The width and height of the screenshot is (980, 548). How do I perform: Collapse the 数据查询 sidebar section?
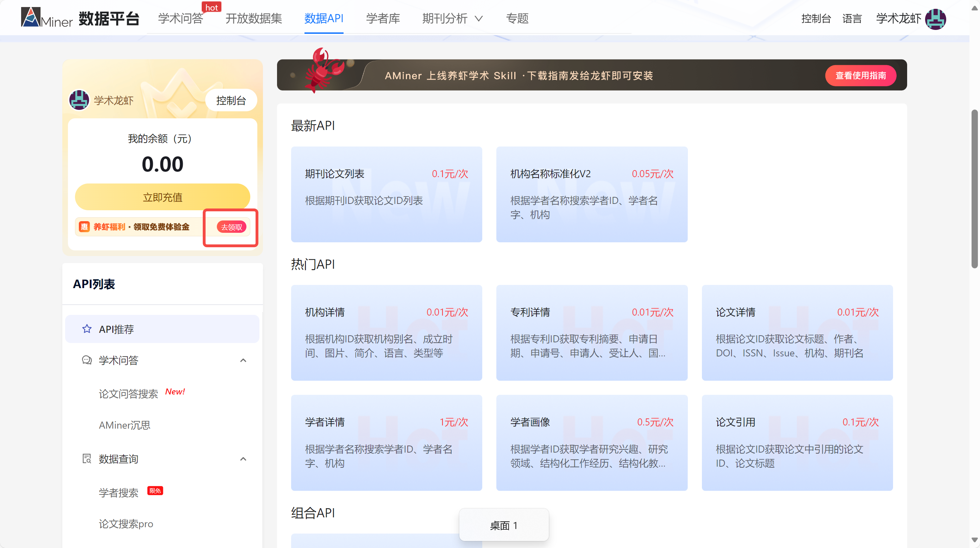[x=243, y=459]
